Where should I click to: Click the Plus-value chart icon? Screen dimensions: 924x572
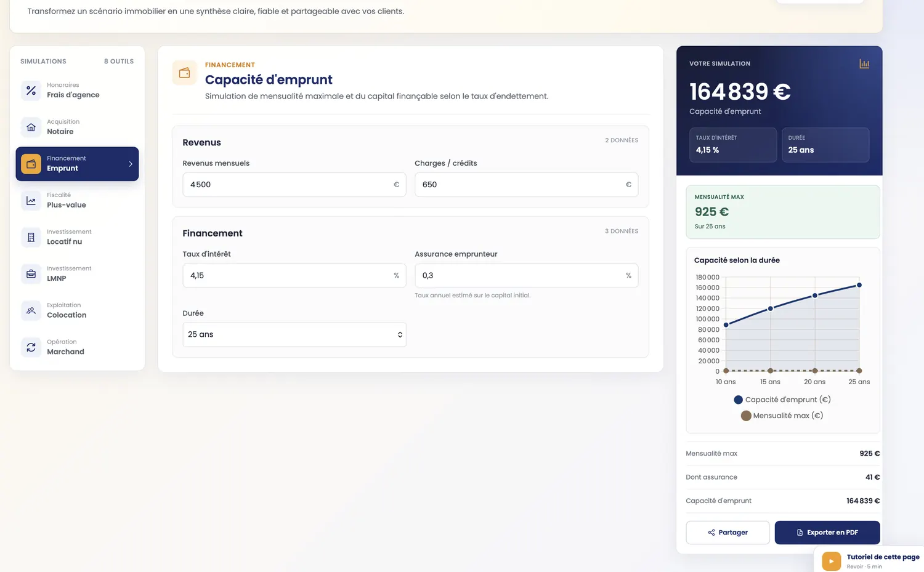pyautogui.click(x=31, y=201)
